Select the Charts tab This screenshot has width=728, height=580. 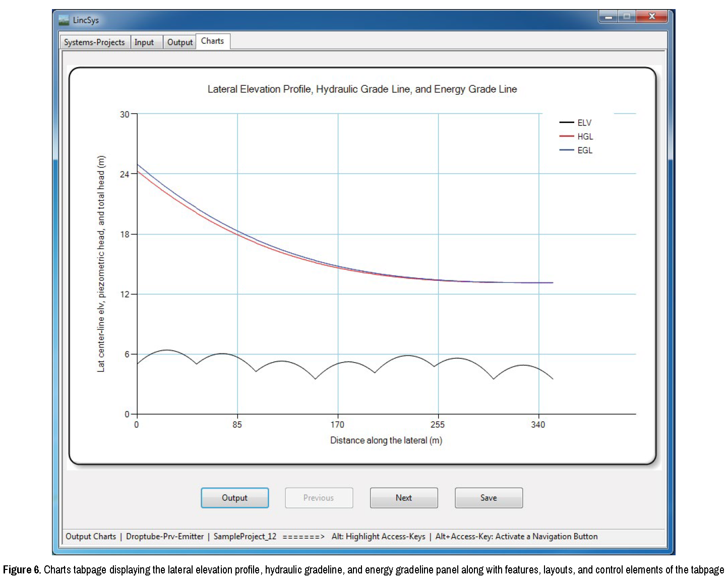point(212,41)
